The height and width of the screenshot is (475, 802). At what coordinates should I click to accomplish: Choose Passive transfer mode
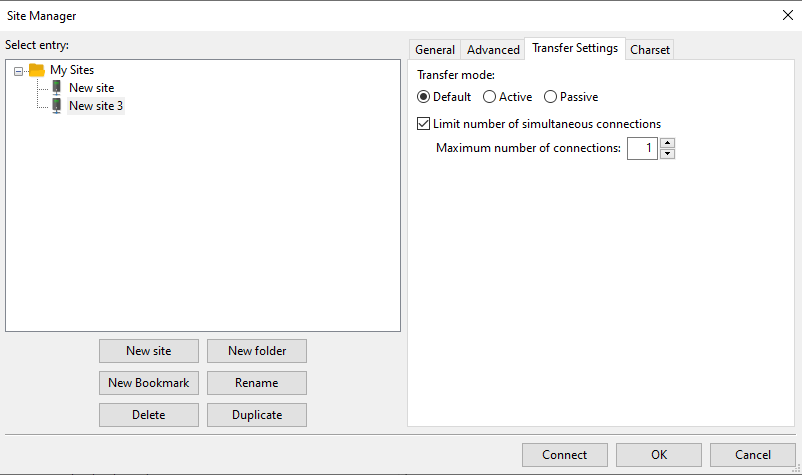[551, 97]
